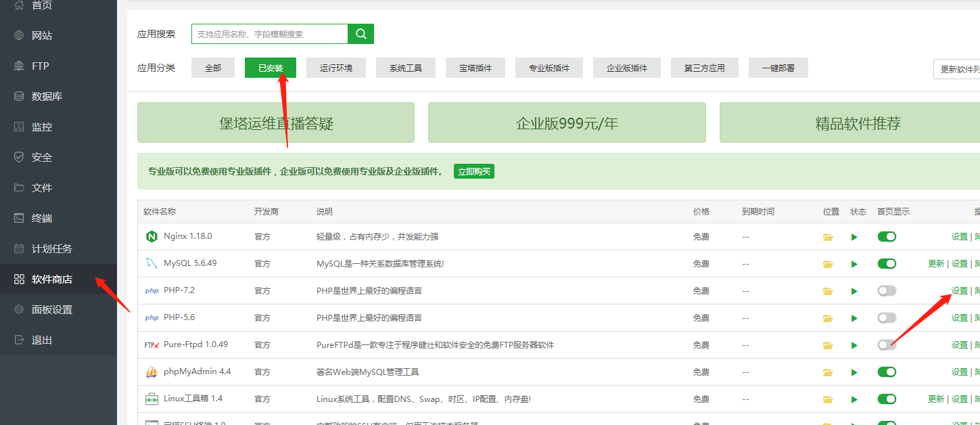Click the MySQL status play icon
Viewport: 980px width, 425px height.
854,264
